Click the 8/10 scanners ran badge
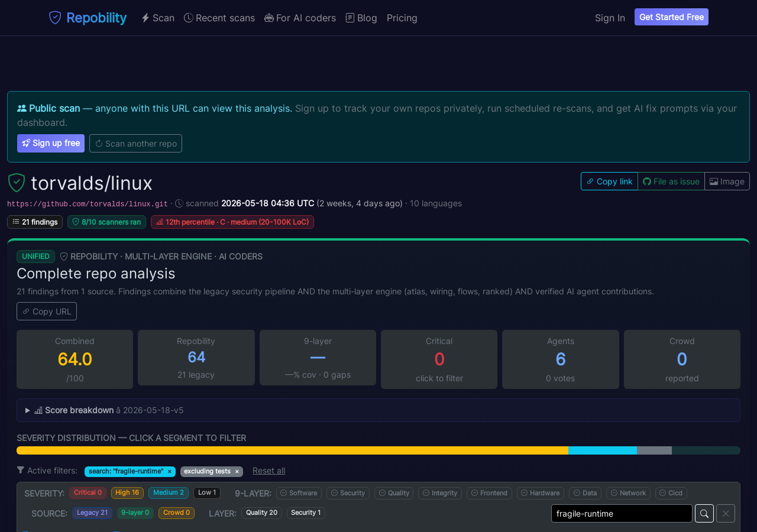 pyautogui.click(x=106, y=222)
